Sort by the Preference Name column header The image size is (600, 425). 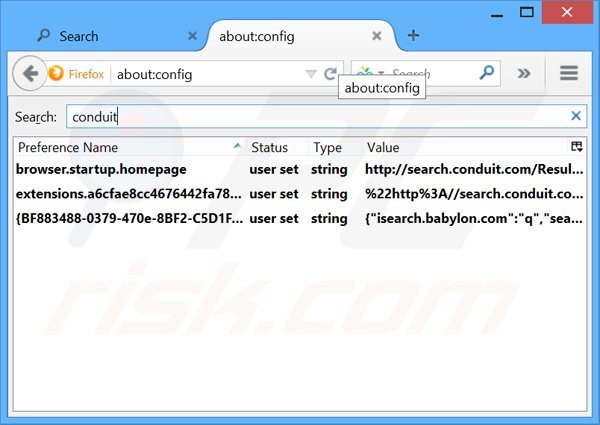click(129, 147)
